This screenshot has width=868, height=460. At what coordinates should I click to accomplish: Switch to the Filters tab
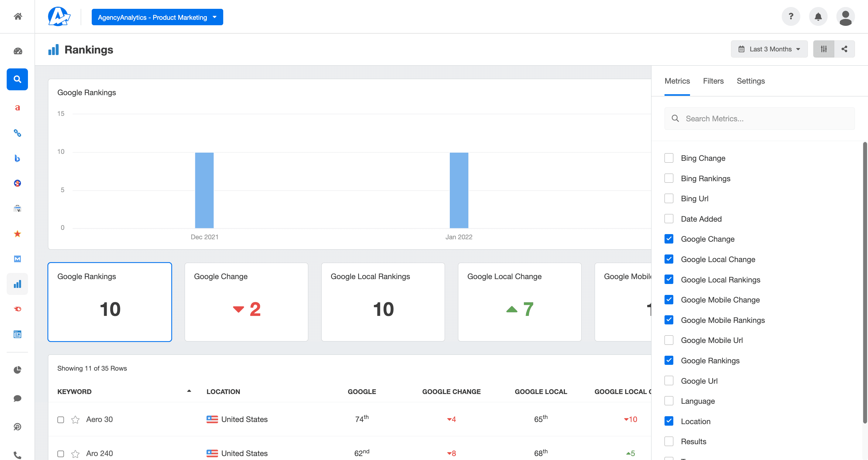tap(713, 81)
